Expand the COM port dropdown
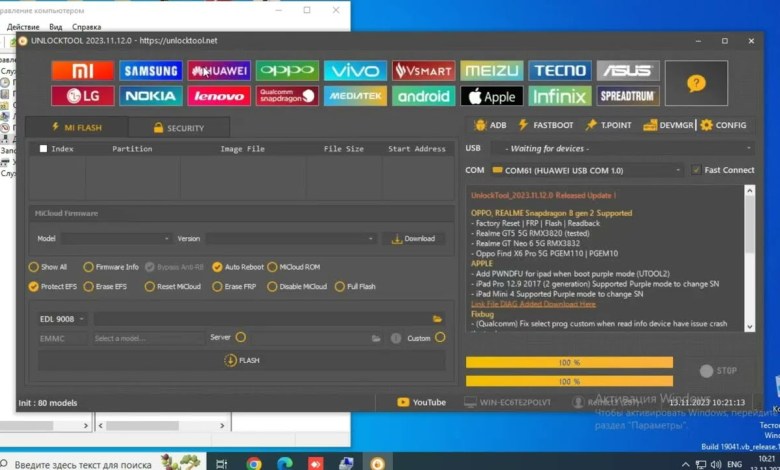The width and height of the screenshot is (780, 470). [679, 170]
